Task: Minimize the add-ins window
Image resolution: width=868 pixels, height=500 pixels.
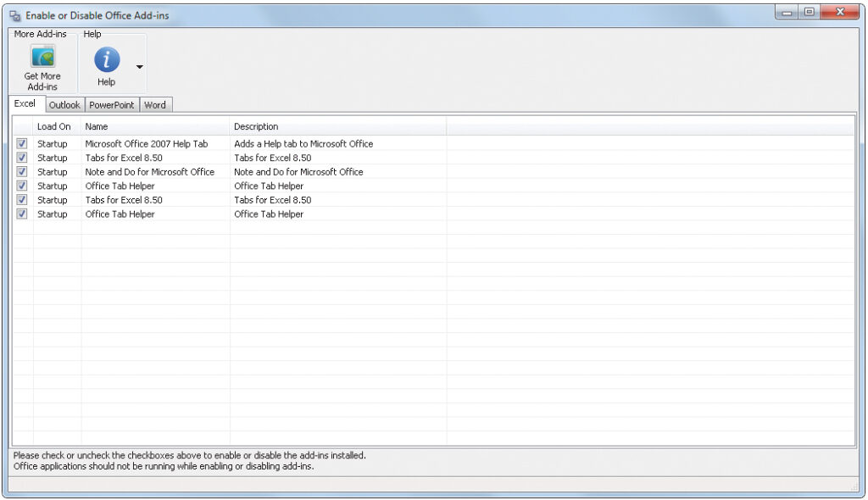Action: (787, 12)
